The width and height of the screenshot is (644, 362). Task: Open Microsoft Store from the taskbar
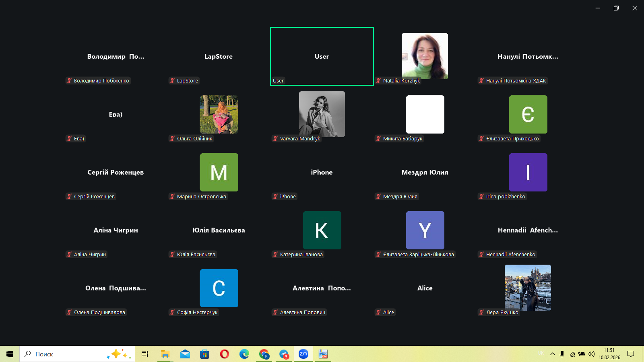(x=205, y=354)
